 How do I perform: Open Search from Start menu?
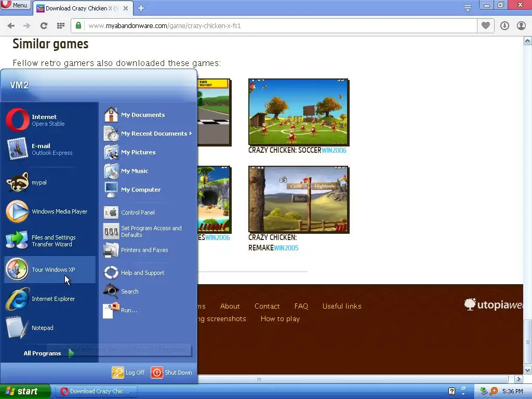point(148,291)
